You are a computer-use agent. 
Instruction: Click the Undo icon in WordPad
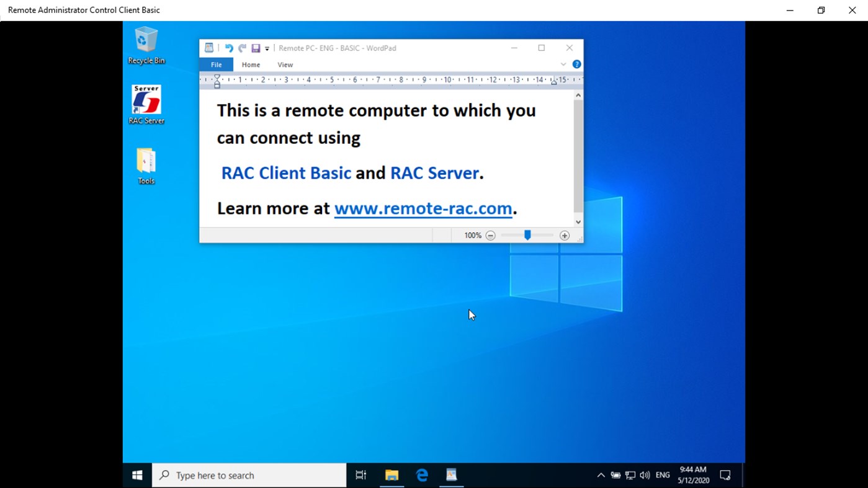pyautogui.click(x=229, y=48)
